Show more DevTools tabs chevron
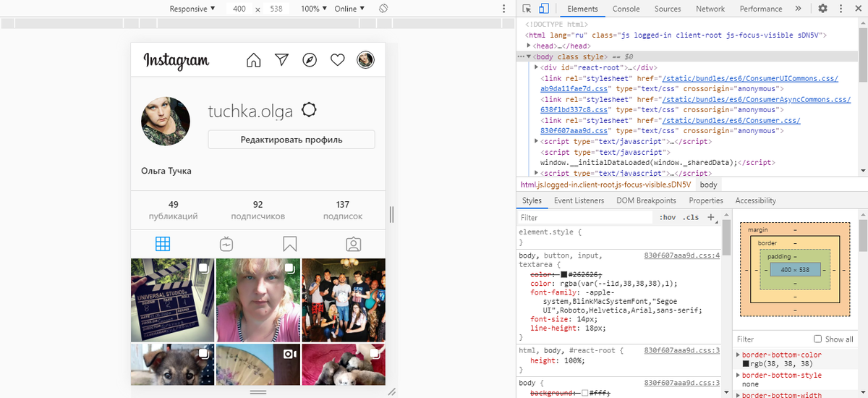This screenshot has width=868, height=398. click(798, 9)
